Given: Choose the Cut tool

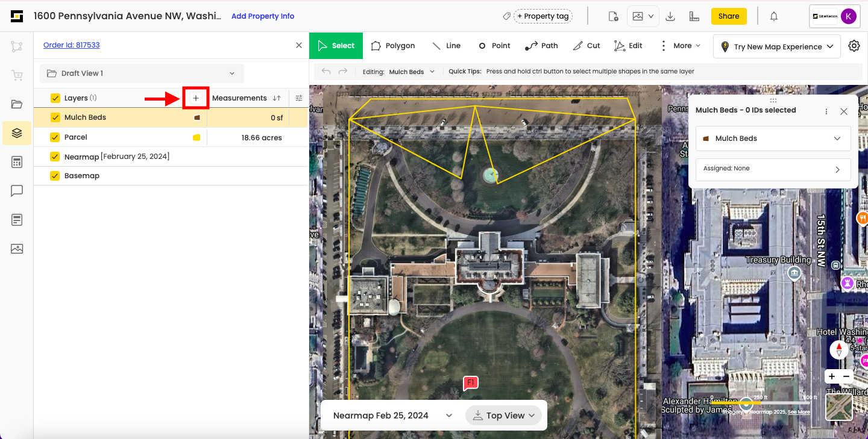Looking at the screenshot, I should [x=587, y=46].
